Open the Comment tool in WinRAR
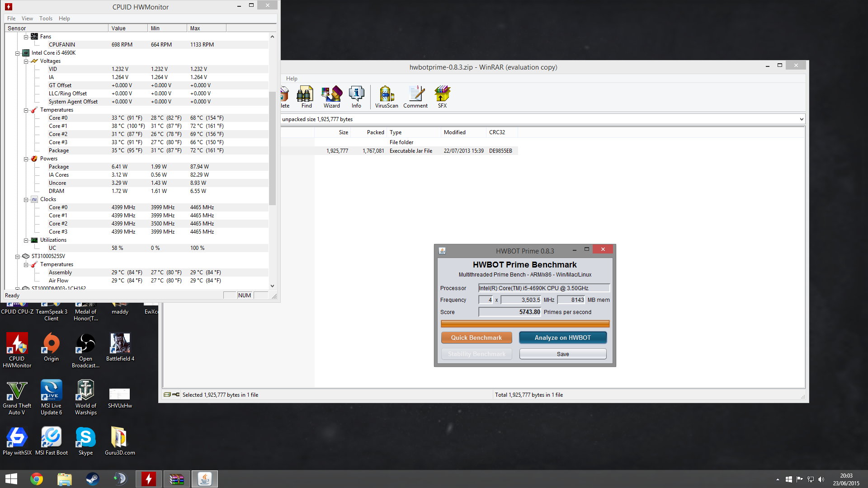This screenshot has width=868, height=488. tap(415, 97)
